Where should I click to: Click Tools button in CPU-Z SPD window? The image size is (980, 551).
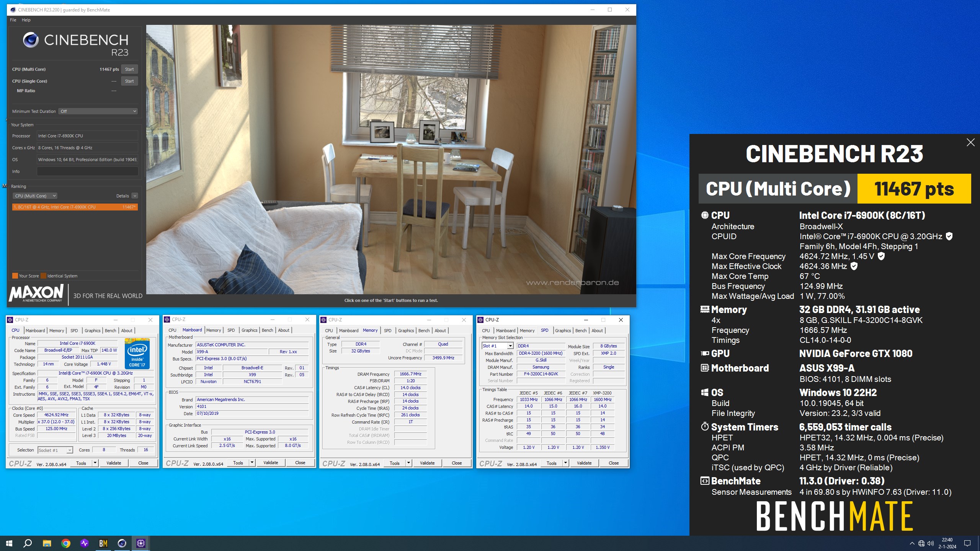(x=552, y=463)
